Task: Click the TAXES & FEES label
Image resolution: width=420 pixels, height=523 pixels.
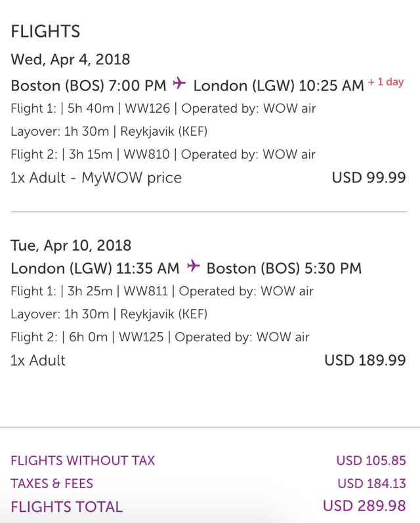Action: 52,484
